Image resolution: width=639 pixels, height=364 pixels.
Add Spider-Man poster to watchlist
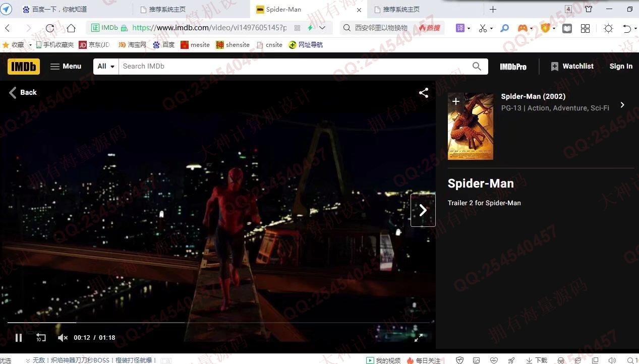pos(455,101)
